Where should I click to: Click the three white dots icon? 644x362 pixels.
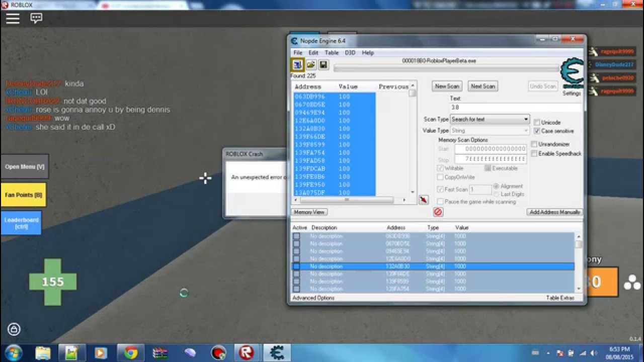click(632, 283)
